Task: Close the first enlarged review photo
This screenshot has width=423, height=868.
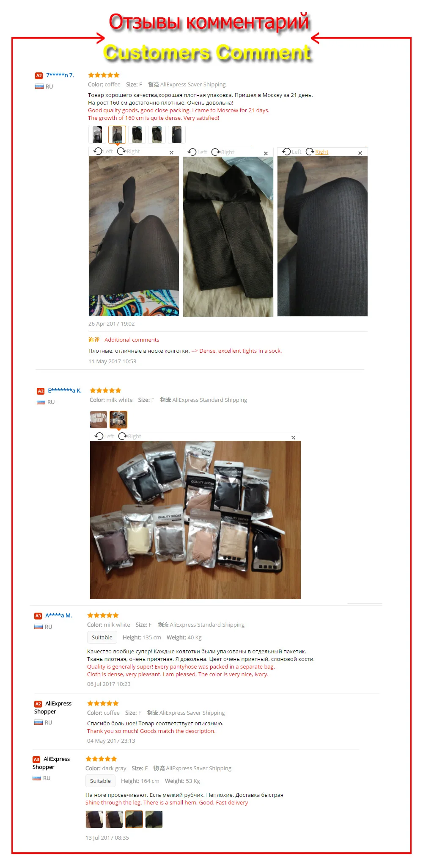Action: tap(171, 152)
